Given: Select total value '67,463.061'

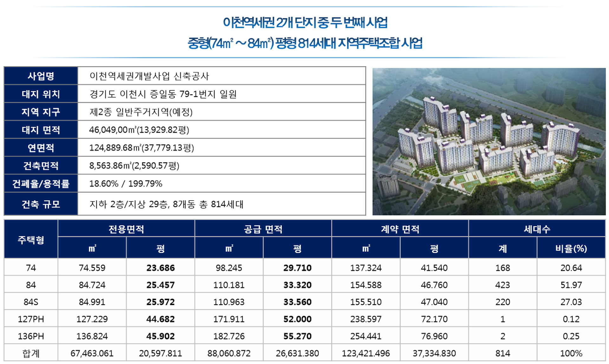Looking at the screenshot, I should pyautogui.click(x=92, y=353).
